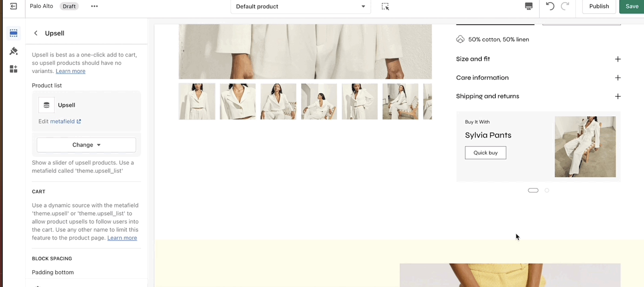Open the Theme settings brush icon

click(x=14, y=51)
